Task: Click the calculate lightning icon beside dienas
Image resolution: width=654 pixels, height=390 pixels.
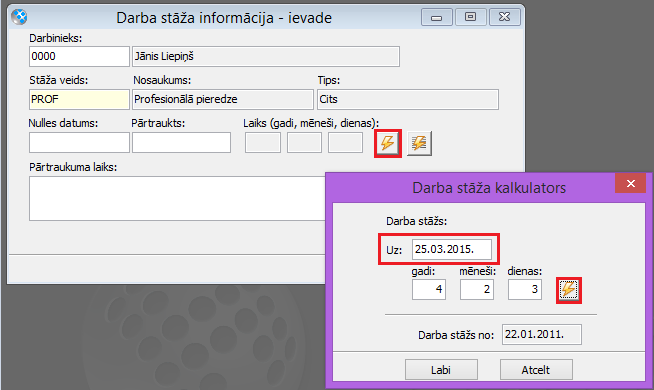Action: [x=568, y=289]
